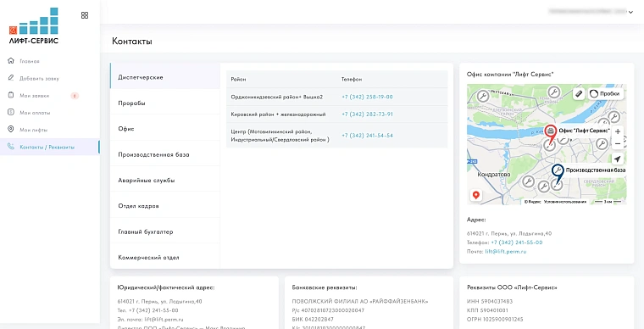The image size is (644, 329).
Task: Open Мои лифты section
Action: [33, 130]
